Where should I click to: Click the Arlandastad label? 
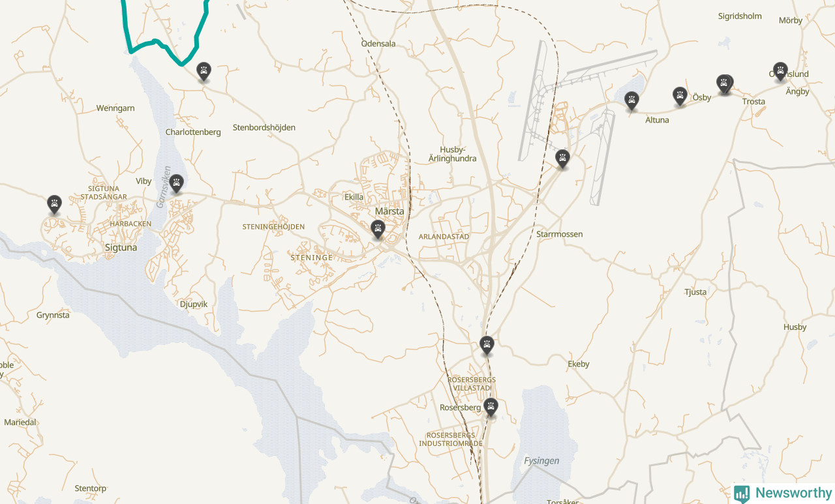point(444,237)
